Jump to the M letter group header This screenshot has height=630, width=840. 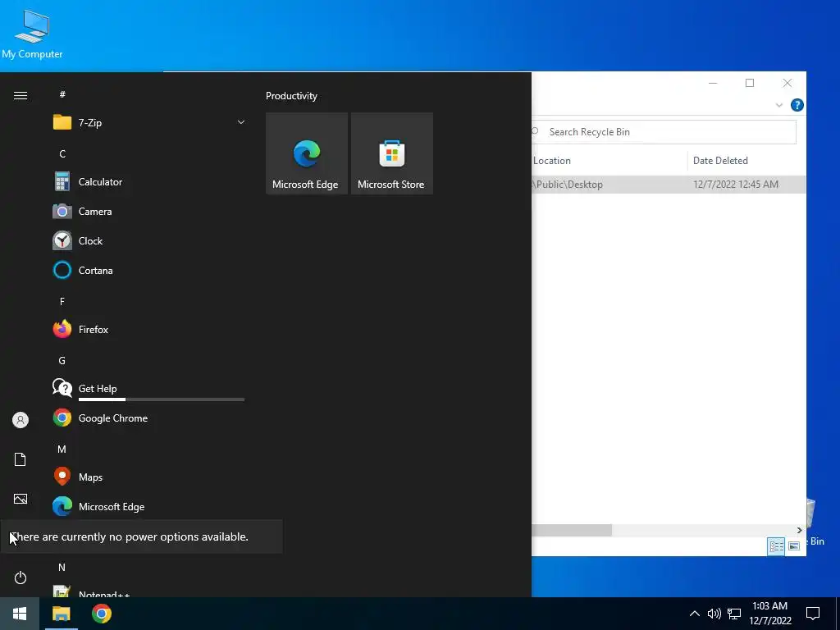point(62,449)
